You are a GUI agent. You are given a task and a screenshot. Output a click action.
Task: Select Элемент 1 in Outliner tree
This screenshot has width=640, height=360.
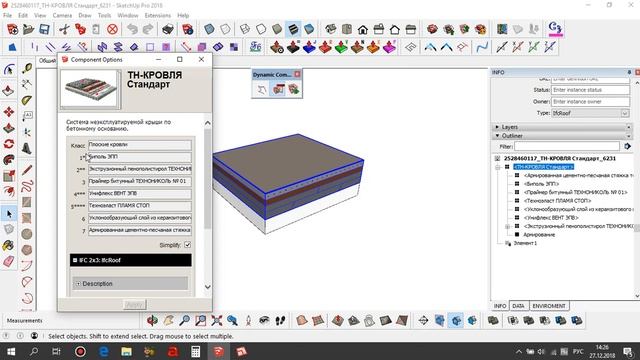(x=525, y=243)
